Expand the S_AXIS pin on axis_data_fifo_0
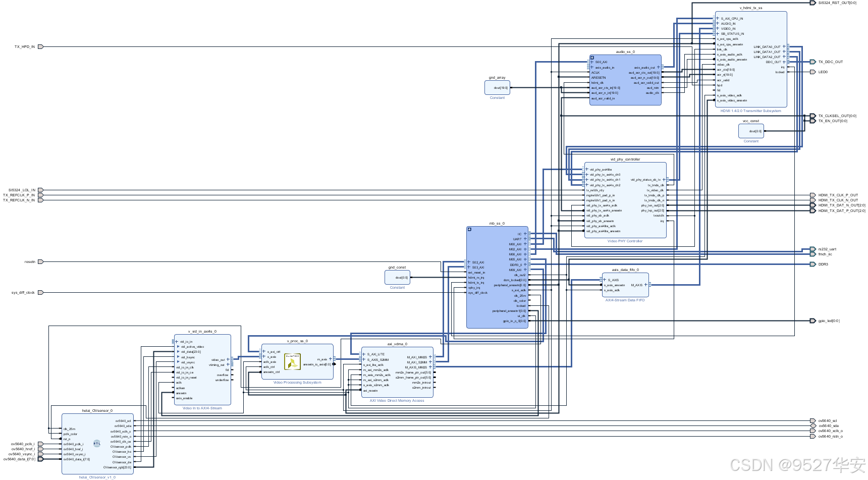This screenshot has height=480, width=868. (x=605, y=280)
